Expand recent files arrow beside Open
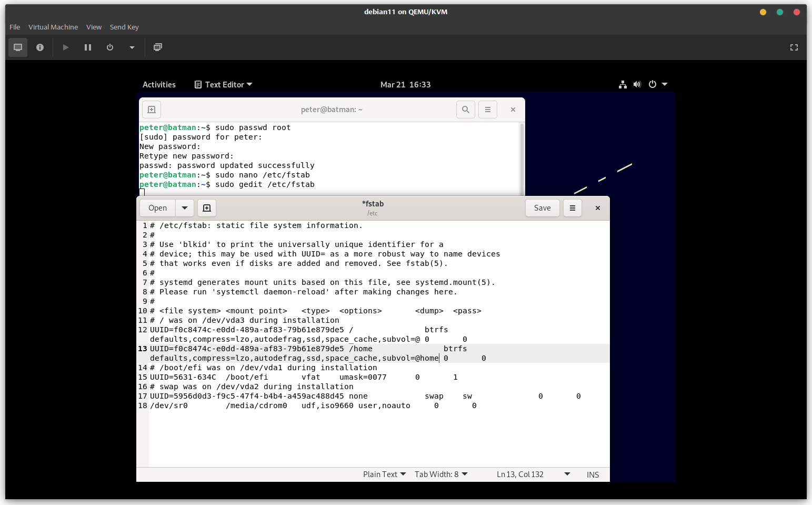Image resolution: width=812 pixels, height=505 pixels. (185, 208)
